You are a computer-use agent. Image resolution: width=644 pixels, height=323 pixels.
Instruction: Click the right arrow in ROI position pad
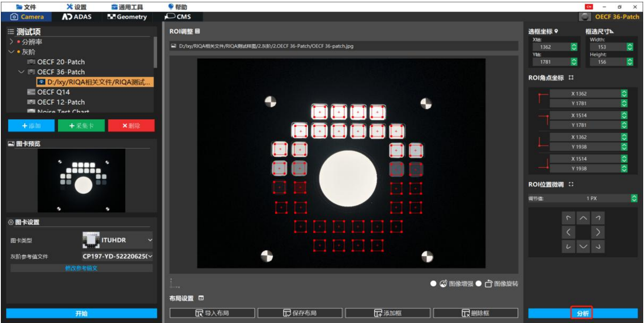click(x=598, y=232)
